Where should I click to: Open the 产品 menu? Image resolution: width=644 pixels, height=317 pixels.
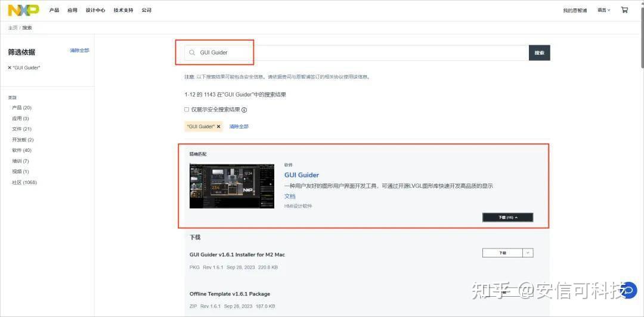[x=54, y=10]
